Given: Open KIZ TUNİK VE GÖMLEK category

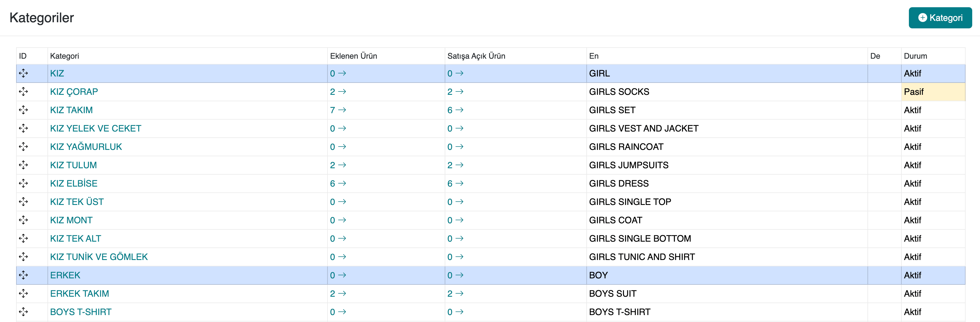Looking at the screenshot, I should [x=99, y=257].
